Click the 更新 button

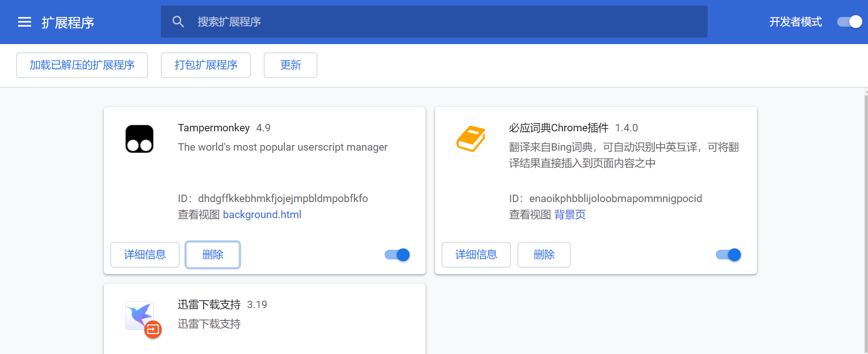click(x=290, y=65)
